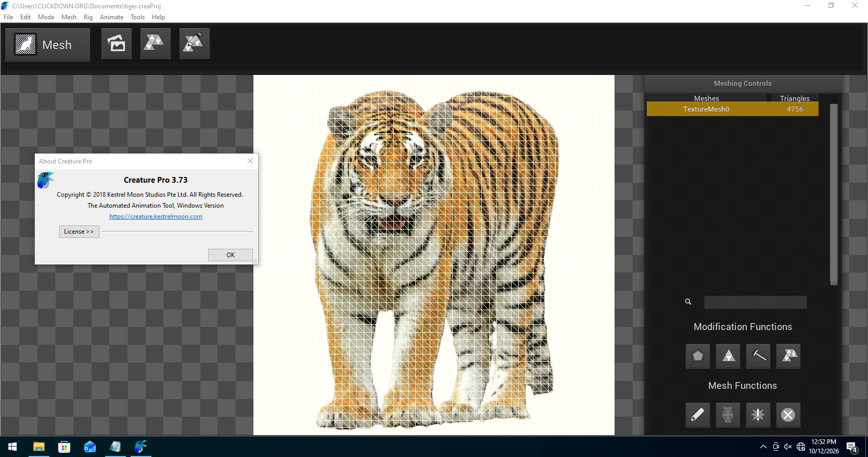Click the hammer icon under Modification Functions
Image resolution: width=868 pixels, height=457 pixels.
[758, 356]
